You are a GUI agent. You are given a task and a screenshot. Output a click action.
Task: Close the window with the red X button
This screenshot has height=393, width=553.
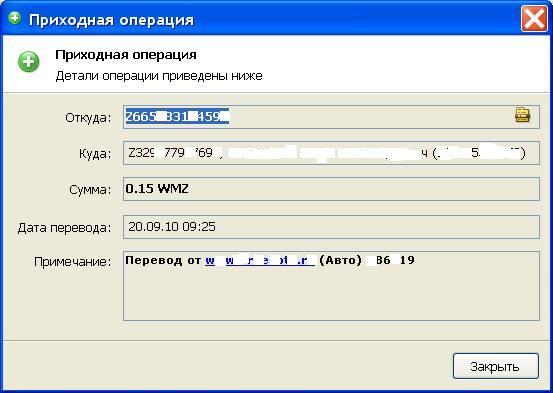(534, 19)
